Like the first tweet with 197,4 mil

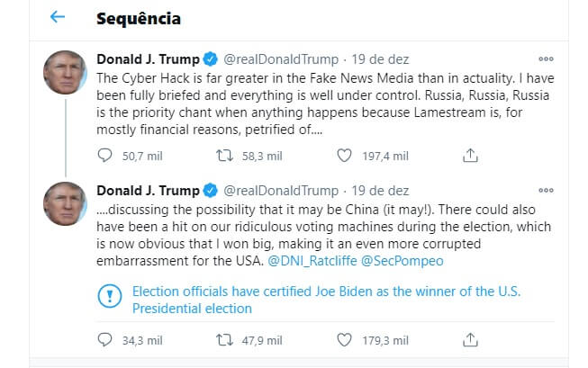(x=342, y=156)
